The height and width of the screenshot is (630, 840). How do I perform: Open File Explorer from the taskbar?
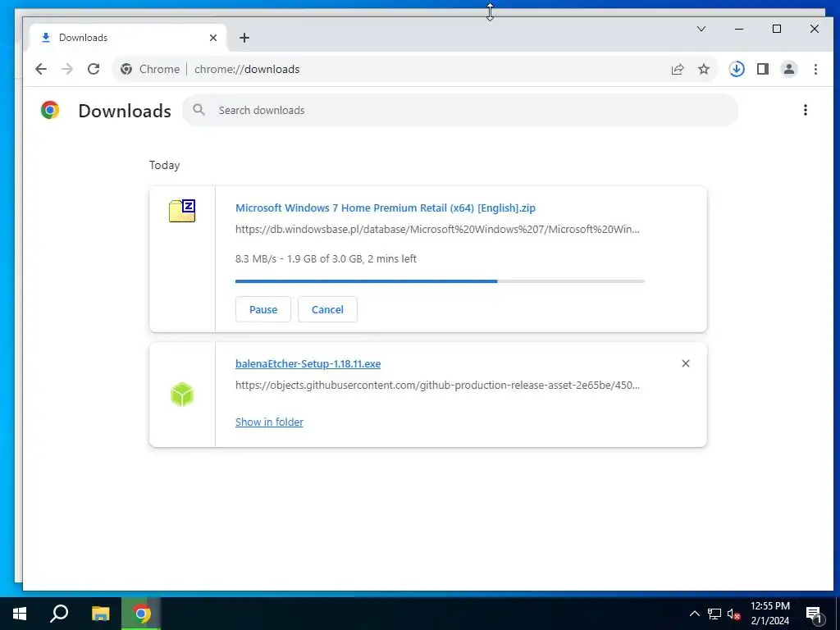tap(100, 614)
